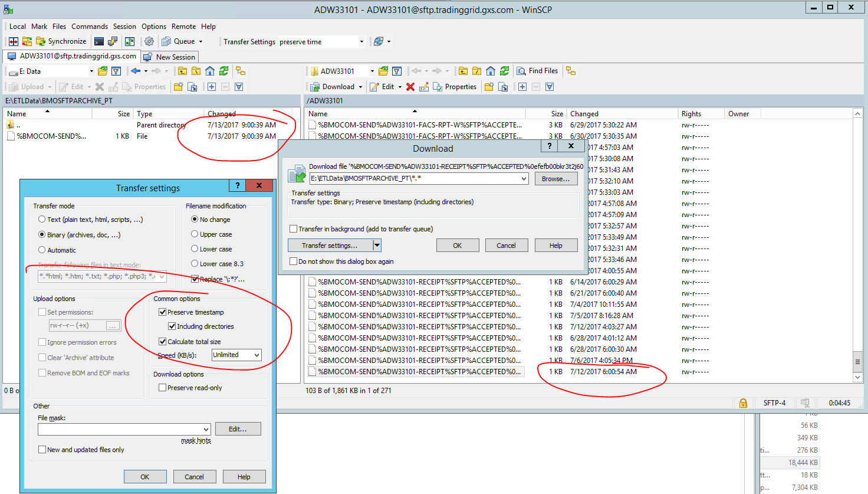
Task: Open Preferences gear icon in toolbar
Action: click(x=149, y=41)
